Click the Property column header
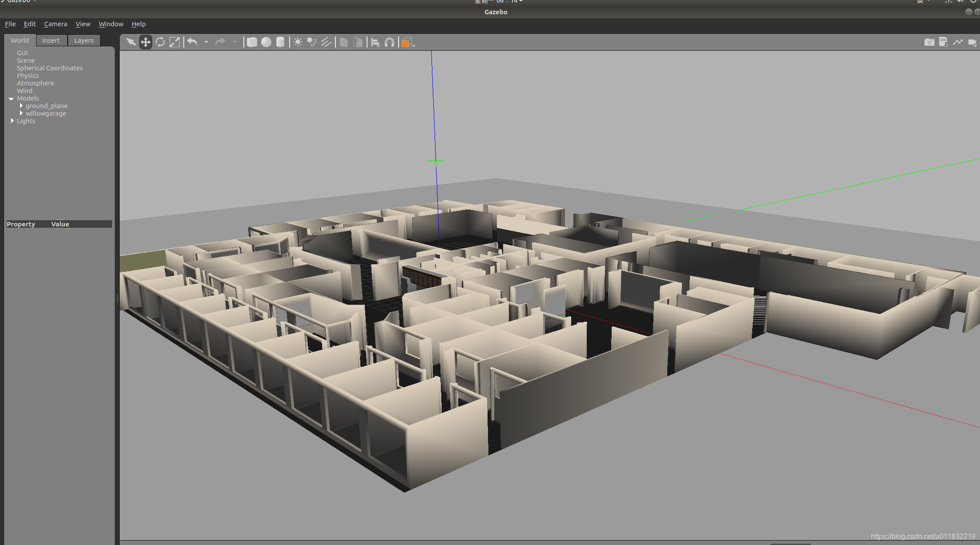This screenshot has width=980, height=545. [21, 224]
